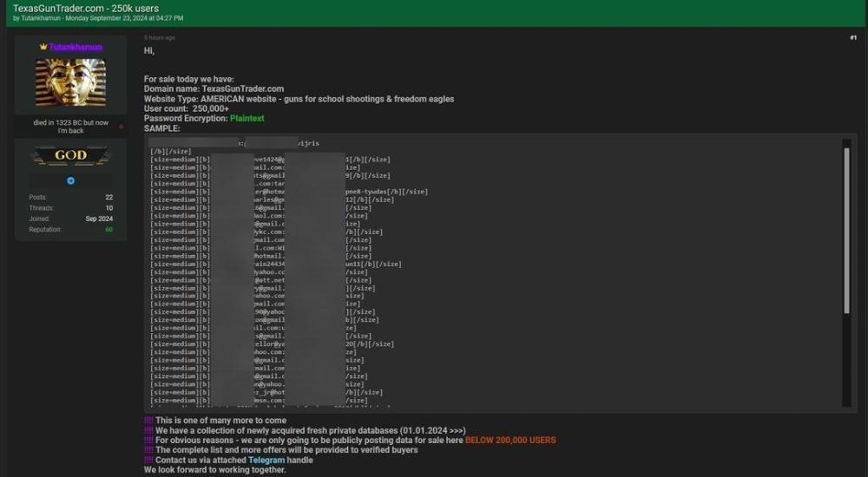868x477 pixels.
Task: Click the 5 hours ago timestamp
Action: point(160,37)
